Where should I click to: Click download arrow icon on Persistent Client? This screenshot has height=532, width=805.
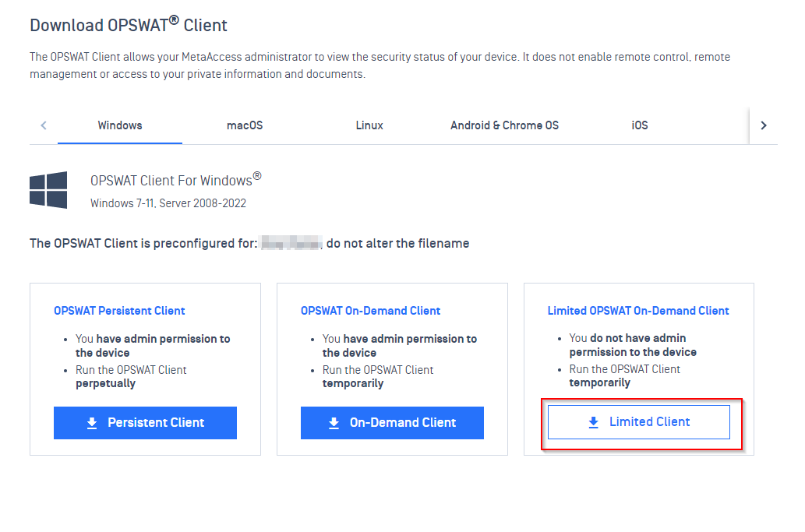pyautogui.click(x=92, y=423)
